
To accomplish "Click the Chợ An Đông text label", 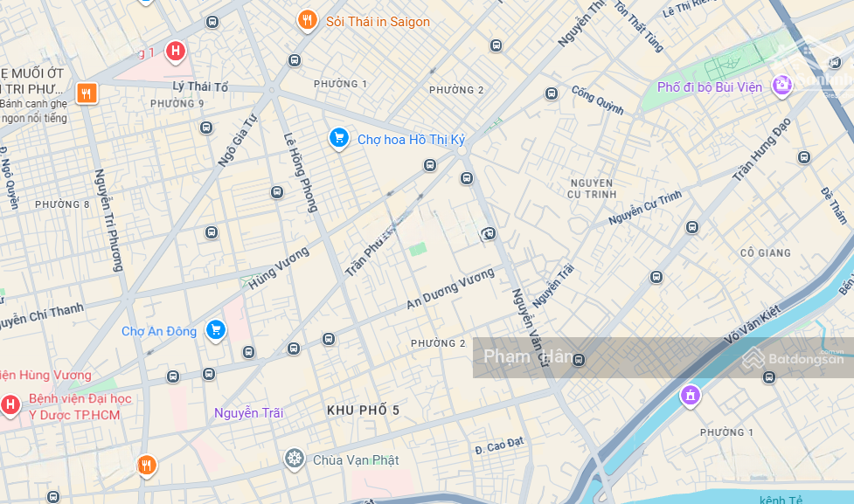I will (159, 331).
